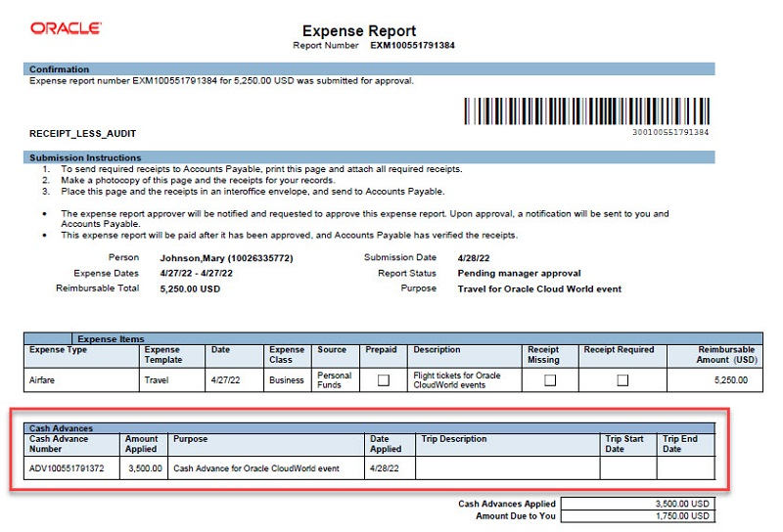Click the Confirmation section header
Image resolution: width=783 pixels, height=532 pixels.
pyautogui.click(x=369, y=68)
